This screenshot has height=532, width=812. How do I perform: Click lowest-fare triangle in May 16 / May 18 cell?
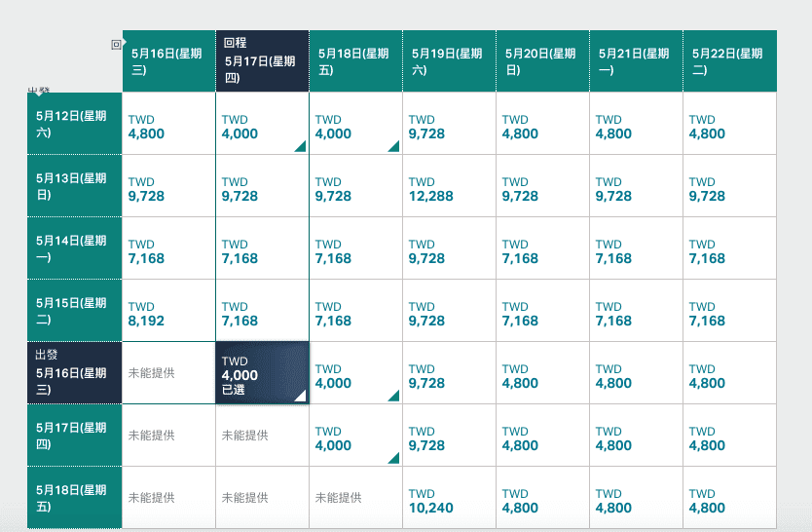click(x=393, y=397)
